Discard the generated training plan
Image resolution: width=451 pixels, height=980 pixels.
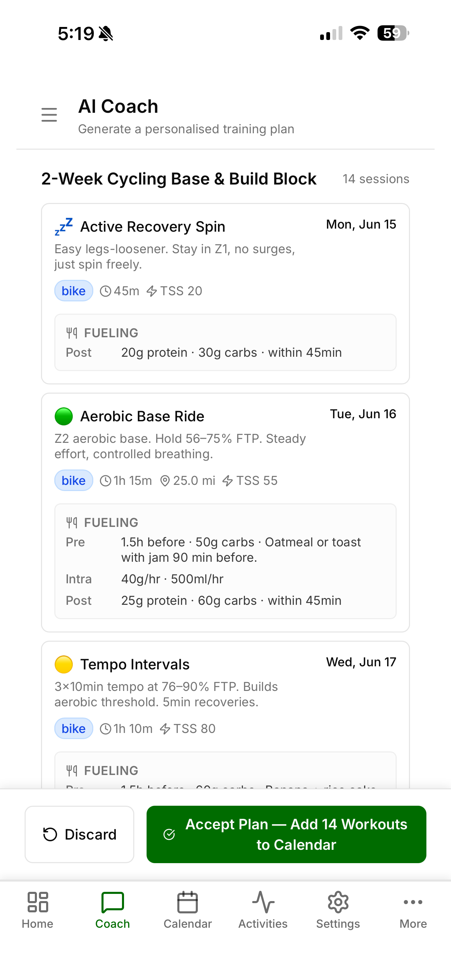click(80, 834)
